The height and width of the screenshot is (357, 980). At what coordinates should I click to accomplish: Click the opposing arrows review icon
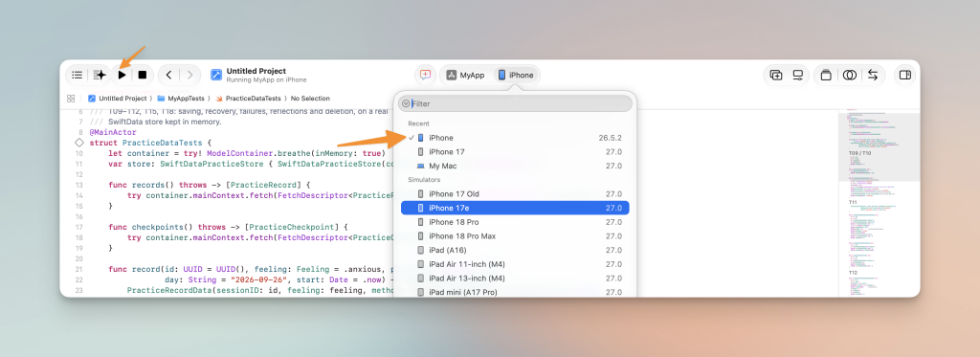873,75
